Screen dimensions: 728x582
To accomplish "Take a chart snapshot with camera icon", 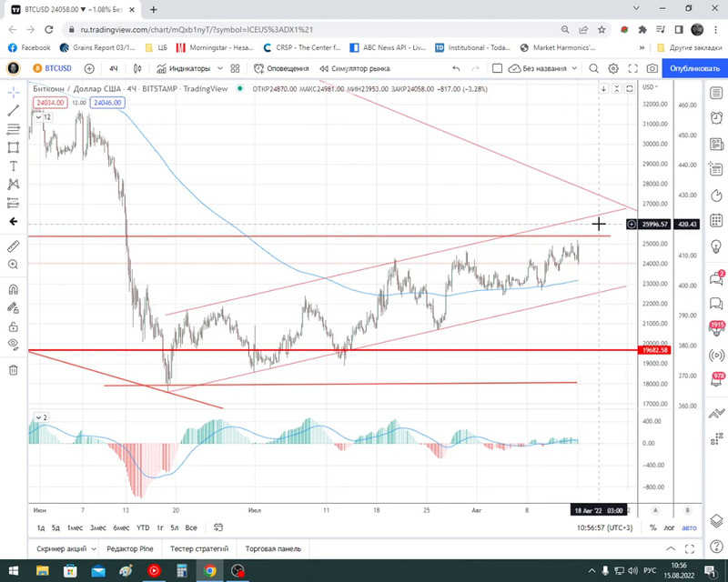I will [x=652, y=68].
